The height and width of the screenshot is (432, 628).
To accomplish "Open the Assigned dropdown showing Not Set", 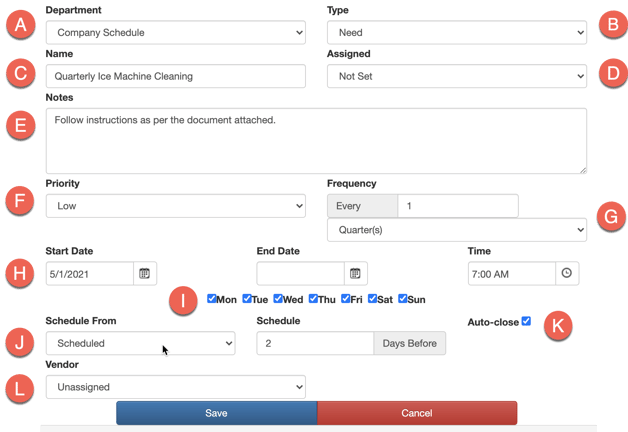I will (x=457, y=76).
